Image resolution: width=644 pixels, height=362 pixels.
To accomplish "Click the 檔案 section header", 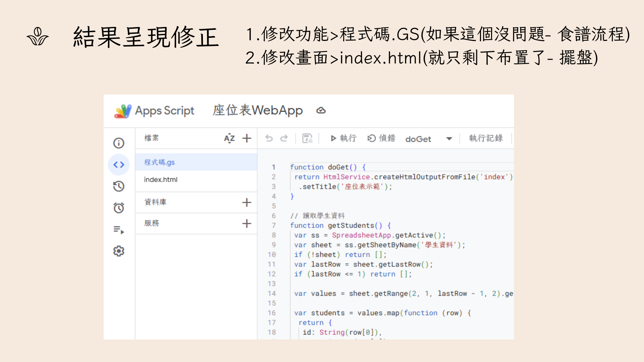I will click(x=152, y=138).
